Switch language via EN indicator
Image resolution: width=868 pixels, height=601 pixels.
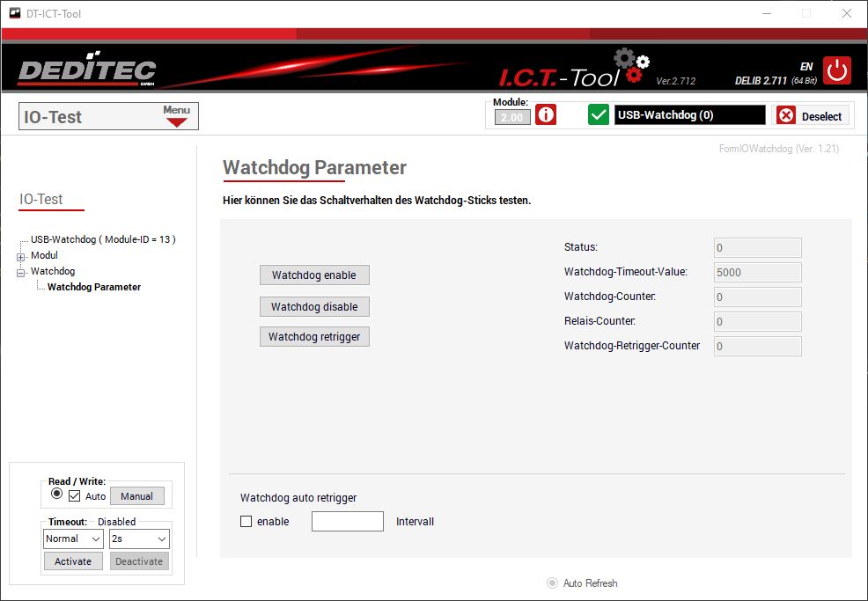pos(805,67)
